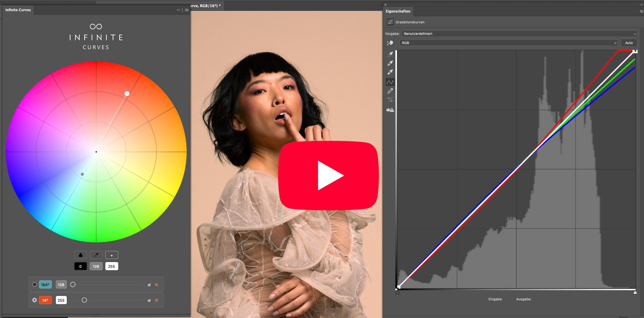The width and height of the screenshot is (644, 318).
Task: Reset the 184° color point row
Action: pos(149,285)
